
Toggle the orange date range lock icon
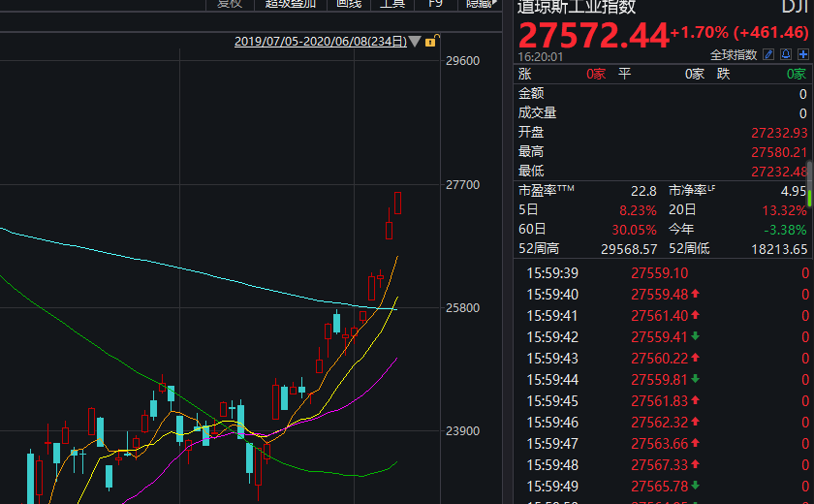[x=431, y=41]
